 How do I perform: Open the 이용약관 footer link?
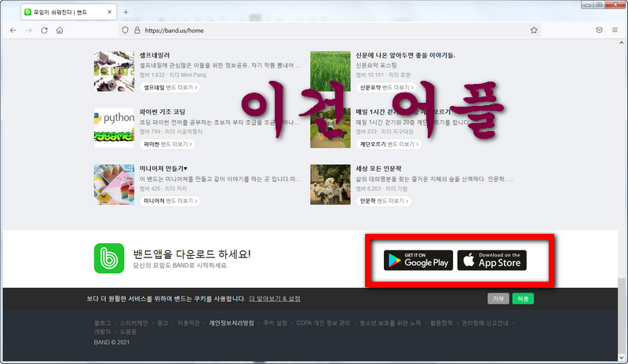click(x=188, y=323)
